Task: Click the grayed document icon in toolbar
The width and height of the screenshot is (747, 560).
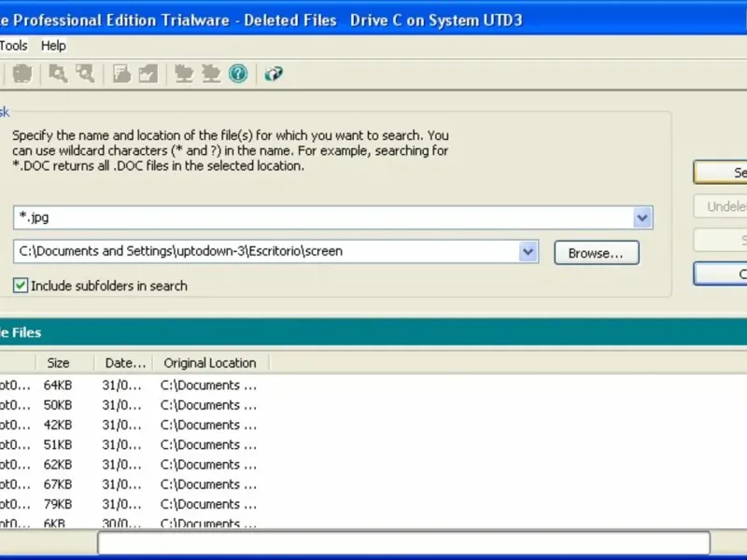Action: [x=121, y=74]
